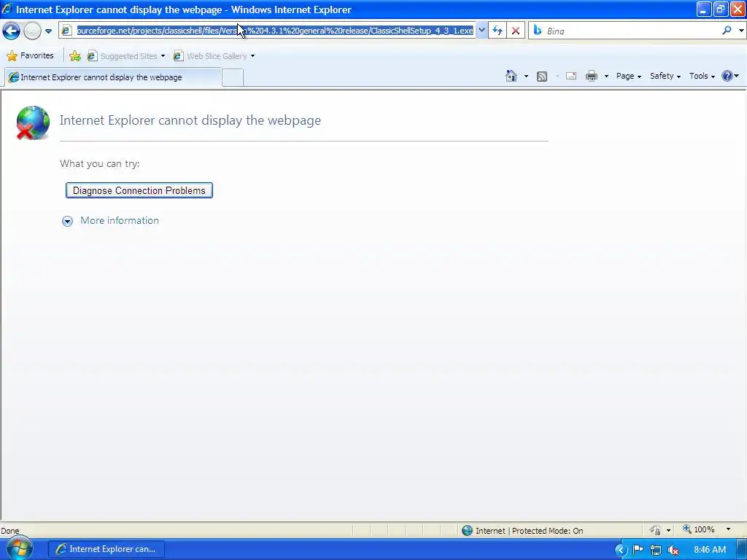Click the Web Slice Gallery IE icon
Viewport: 747px width, 560px height.
[178, 56]
